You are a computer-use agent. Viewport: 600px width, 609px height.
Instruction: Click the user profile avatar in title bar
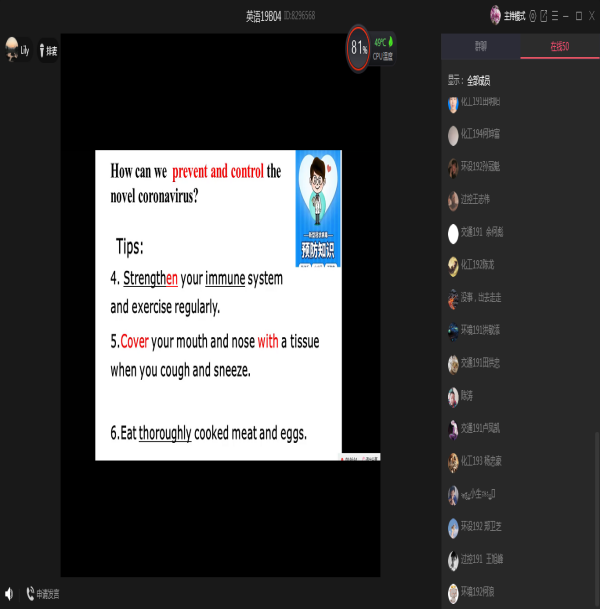(495, 15)
